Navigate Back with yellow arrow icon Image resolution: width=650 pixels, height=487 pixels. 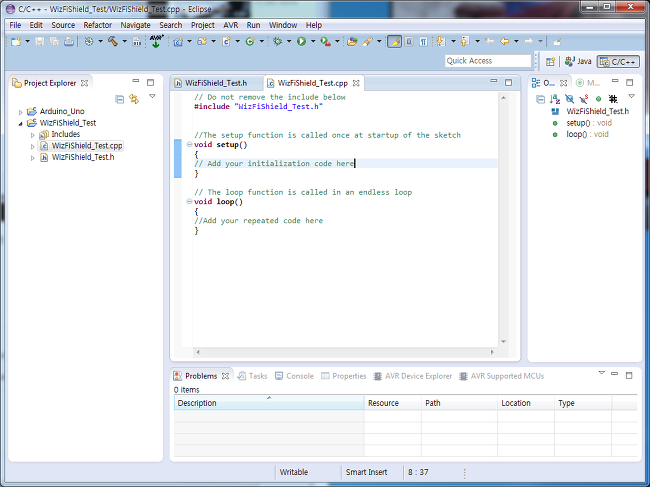coord(504,41)
